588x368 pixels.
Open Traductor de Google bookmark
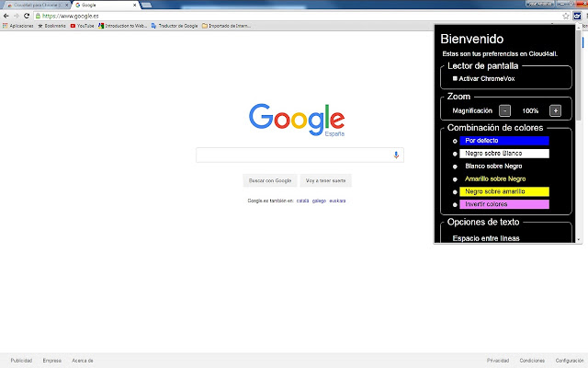(175, 26)
